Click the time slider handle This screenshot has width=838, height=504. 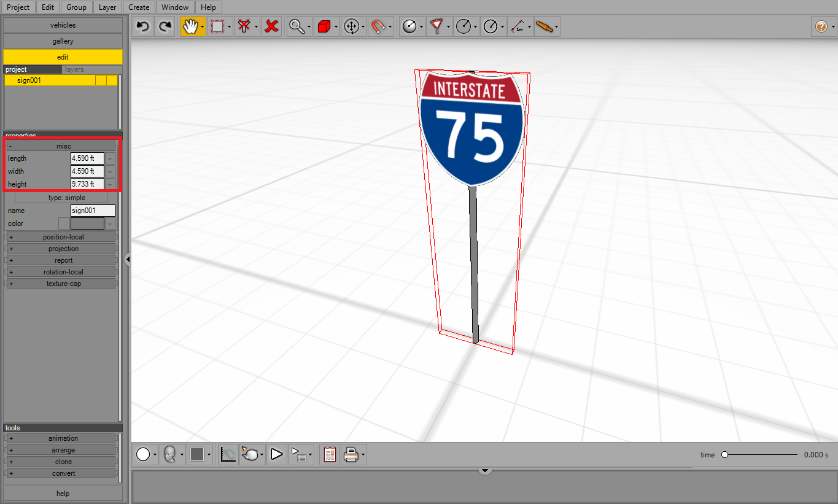pyautogui.click(x=725, y=455)
